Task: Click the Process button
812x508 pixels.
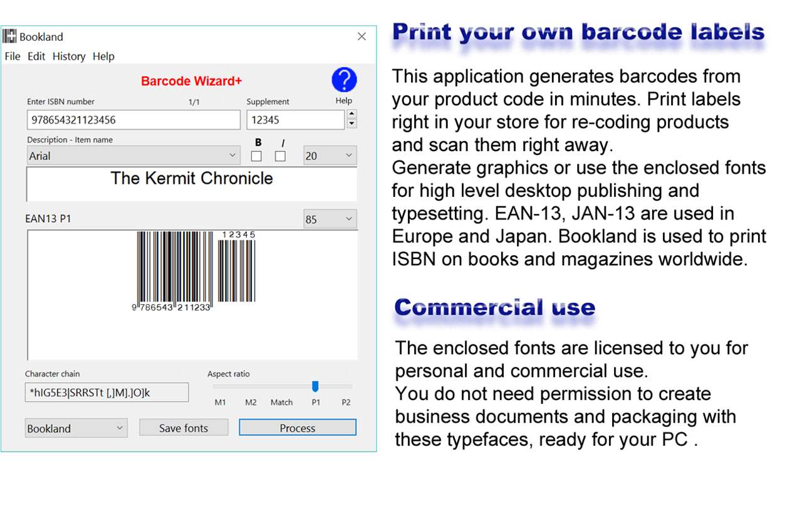Action: pyautogui.click(x=298, y=428)
